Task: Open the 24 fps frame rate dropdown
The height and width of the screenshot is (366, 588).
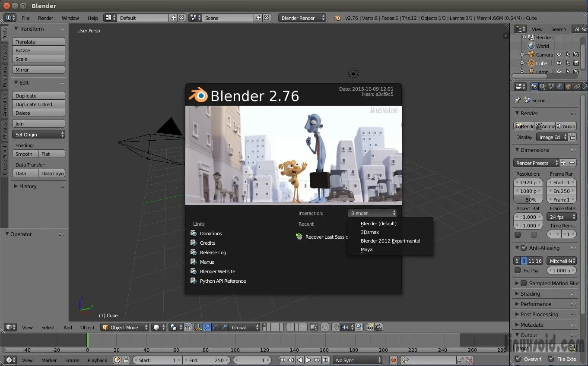Action: pos(562,217)
